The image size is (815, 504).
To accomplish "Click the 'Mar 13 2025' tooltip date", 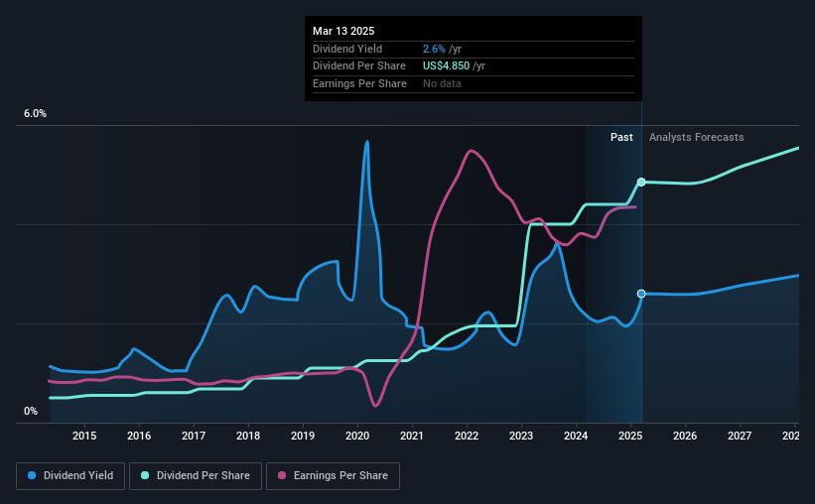I will [x=343, y=31].
